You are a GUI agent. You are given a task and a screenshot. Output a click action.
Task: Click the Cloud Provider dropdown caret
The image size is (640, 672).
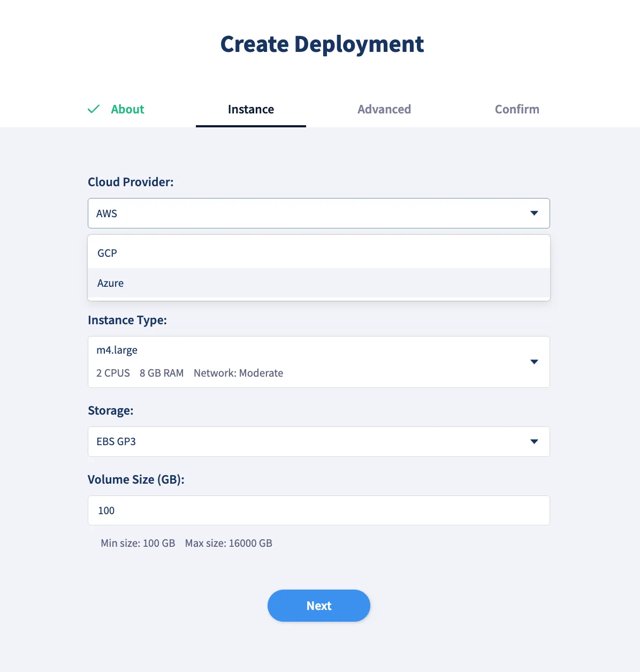(534, 213)
